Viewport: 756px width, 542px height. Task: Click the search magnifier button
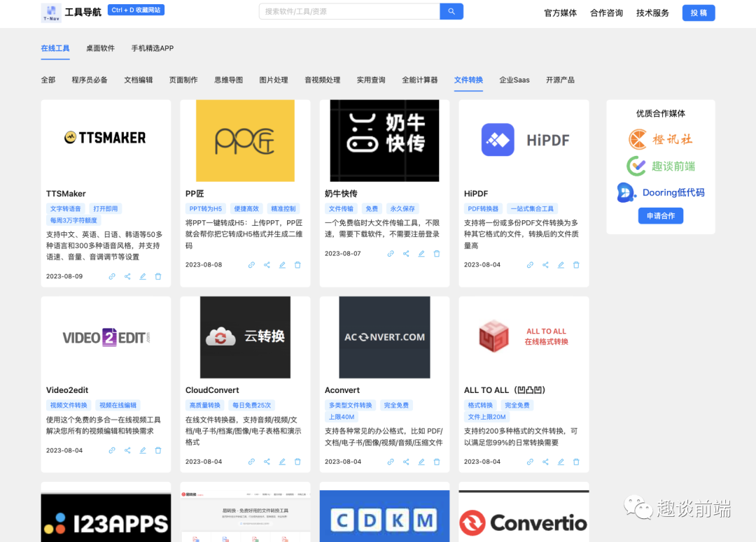click(451, 11)
